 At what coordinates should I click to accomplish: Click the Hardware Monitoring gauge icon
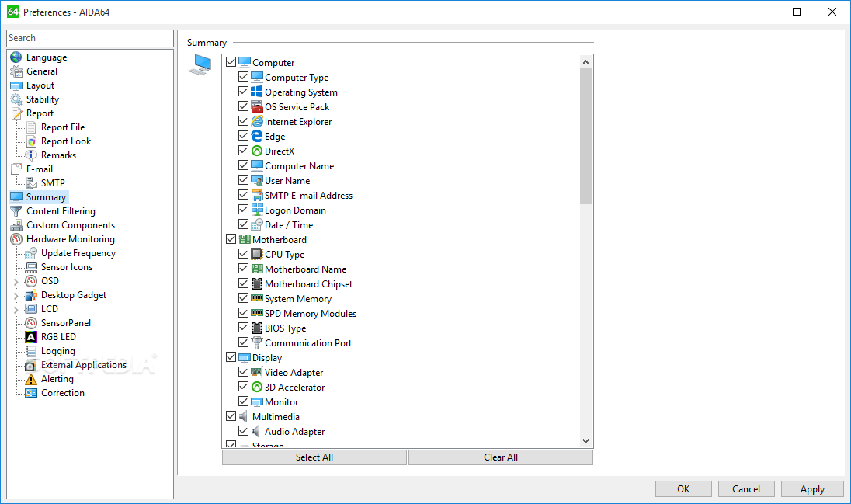click(16, 239)
